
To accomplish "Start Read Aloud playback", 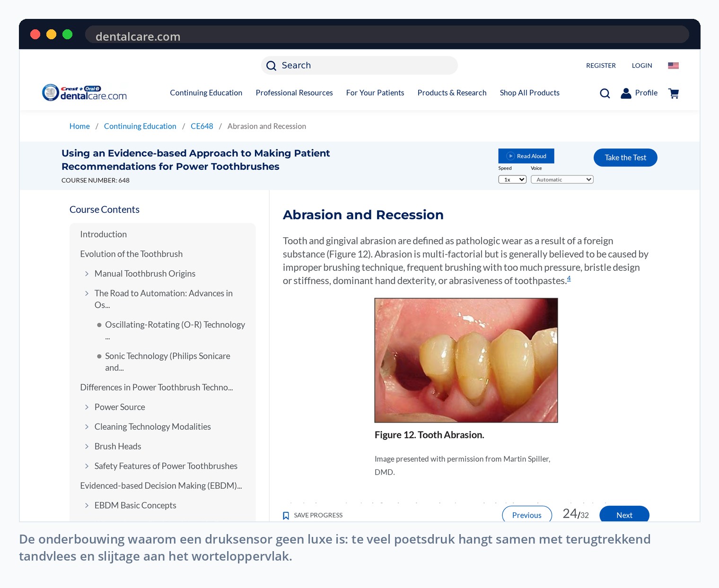I will 526,156.
